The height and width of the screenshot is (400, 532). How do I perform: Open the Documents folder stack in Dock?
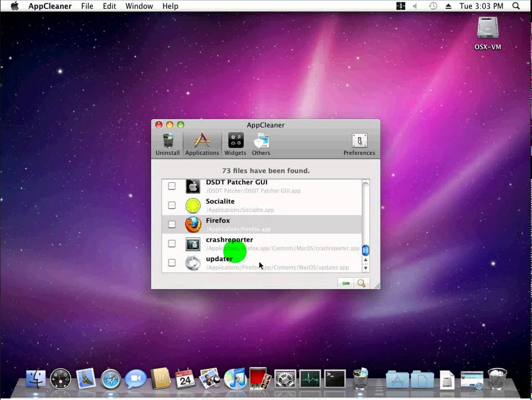pyautogui.click(x=422, y=379)
